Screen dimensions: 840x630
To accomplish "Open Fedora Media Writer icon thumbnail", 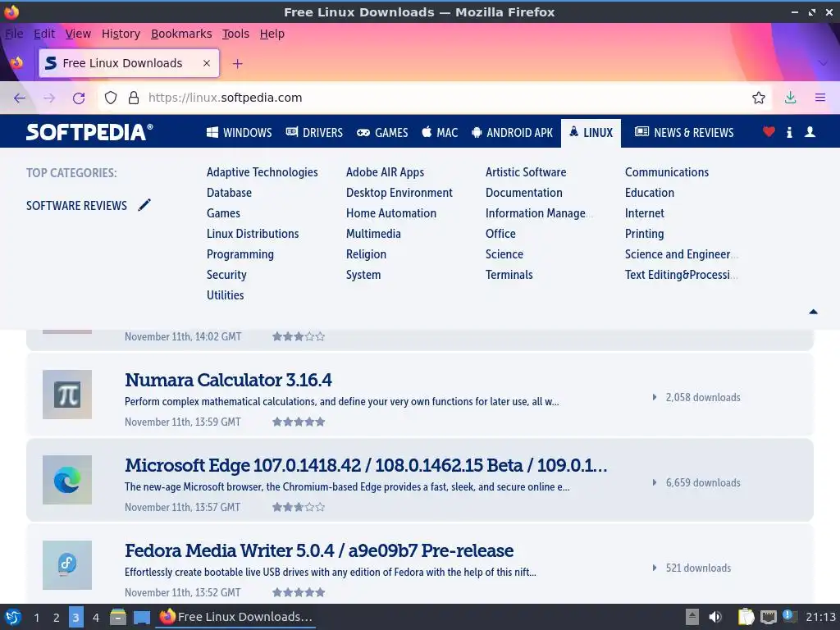I will tap(67, 564).
